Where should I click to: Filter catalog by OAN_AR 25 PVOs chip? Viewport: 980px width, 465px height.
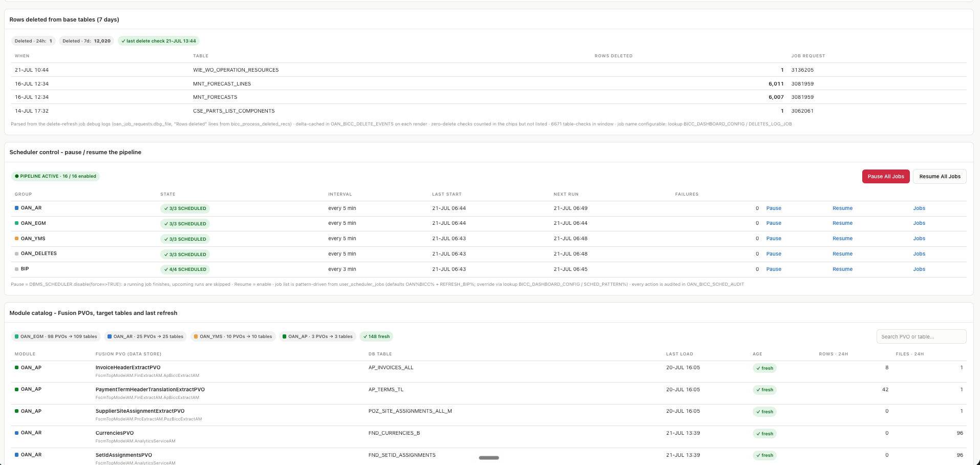[145, 336]
